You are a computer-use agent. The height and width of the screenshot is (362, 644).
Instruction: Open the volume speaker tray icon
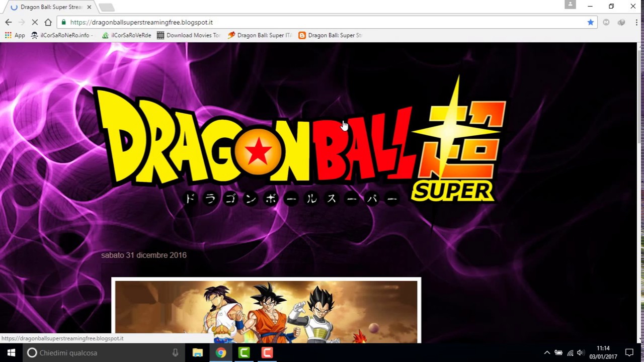(x=581, y=352)
